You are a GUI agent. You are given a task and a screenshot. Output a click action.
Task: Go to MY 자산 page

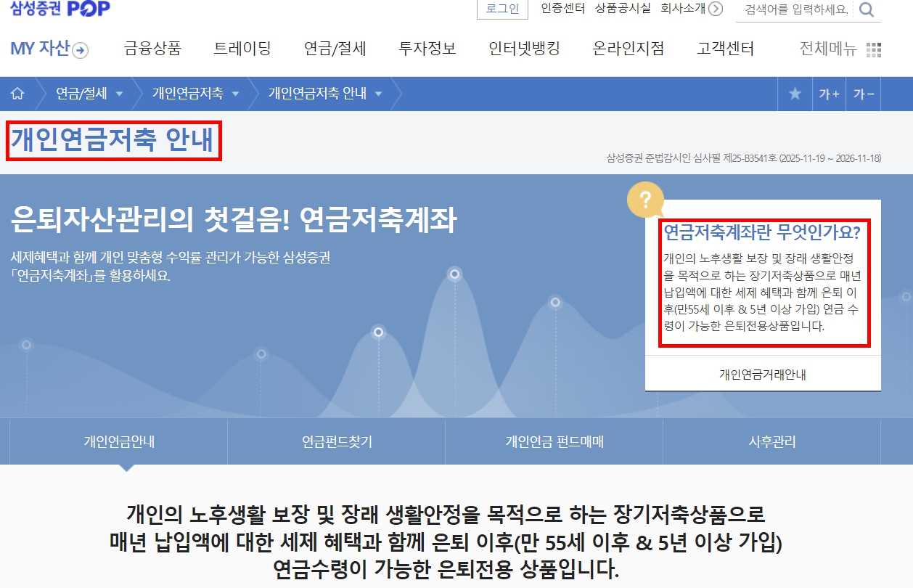click(40, 49)
